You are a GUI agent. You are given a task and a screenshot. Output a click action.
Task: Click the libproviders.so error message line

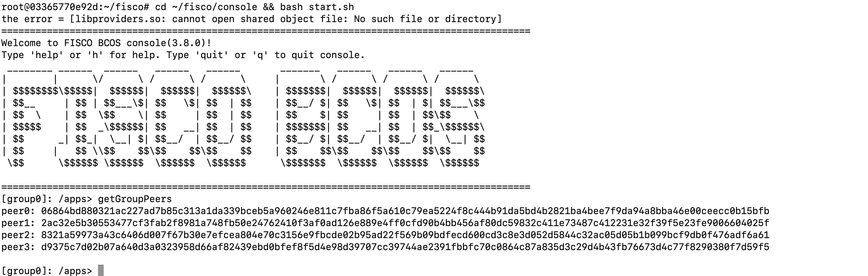(251, 19)
